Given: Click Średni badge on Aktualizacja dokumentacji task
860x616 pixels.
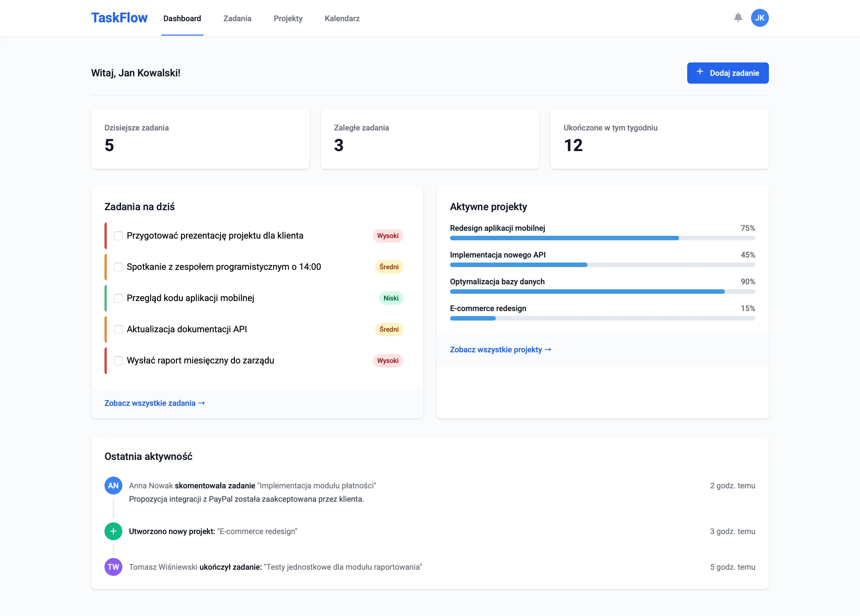Looking at the screenshot, I should click(x=389, y=329).
